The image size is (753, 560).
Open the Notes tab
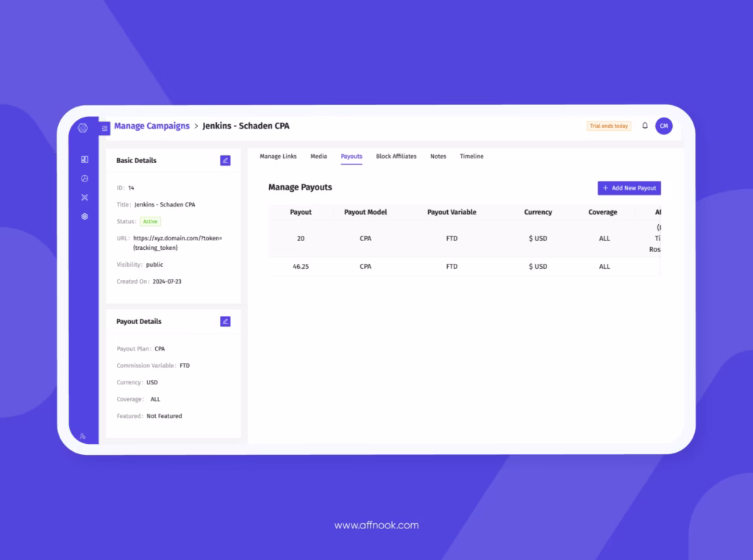pos(438,157)
